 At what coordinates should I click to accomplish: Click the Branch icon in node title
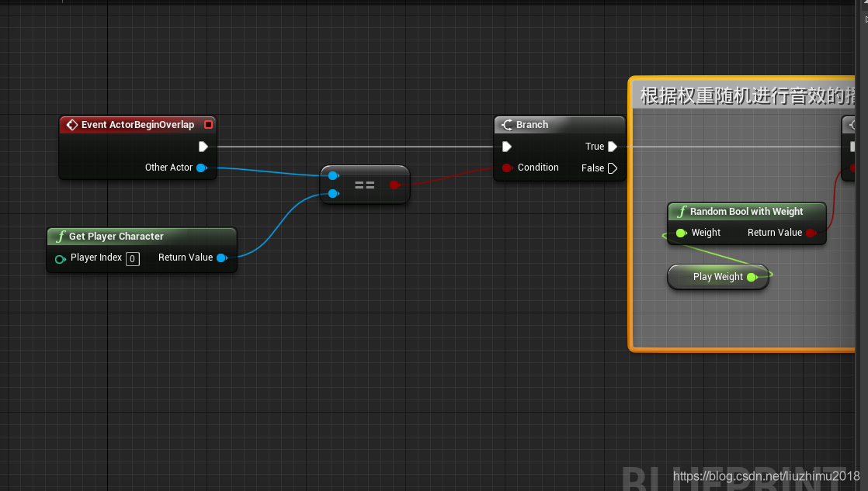[507, 125]
